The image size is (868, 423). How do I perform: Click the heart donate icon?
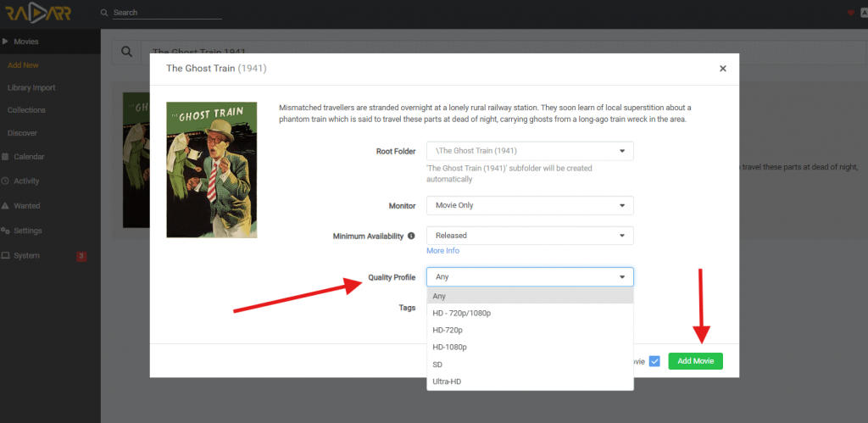coord(851,13)
